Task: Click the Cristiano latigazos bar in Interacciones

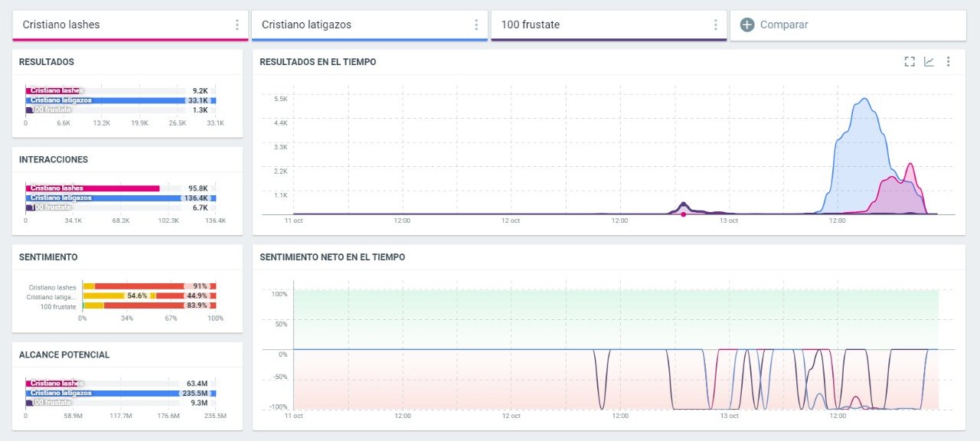Action: [x=121, y=198]
